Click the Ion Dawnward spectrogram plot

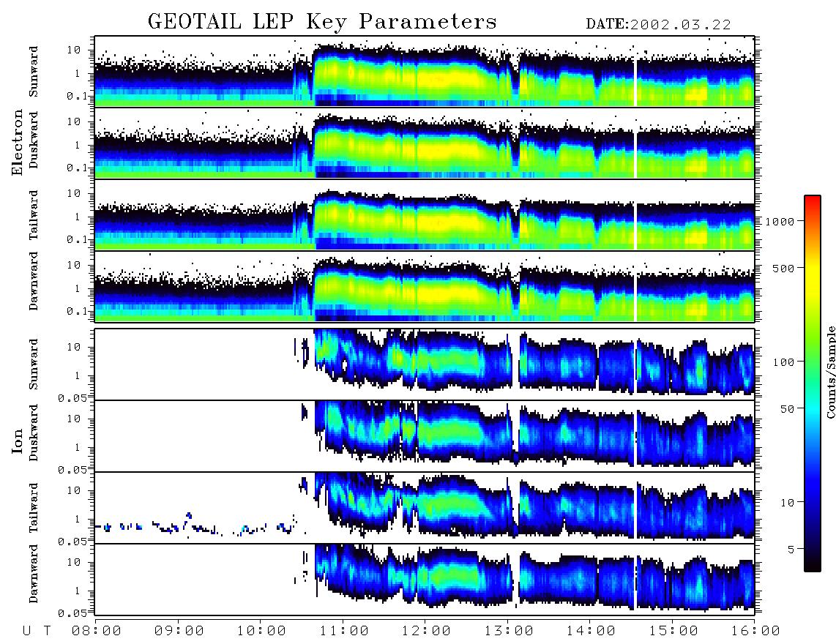425,579
